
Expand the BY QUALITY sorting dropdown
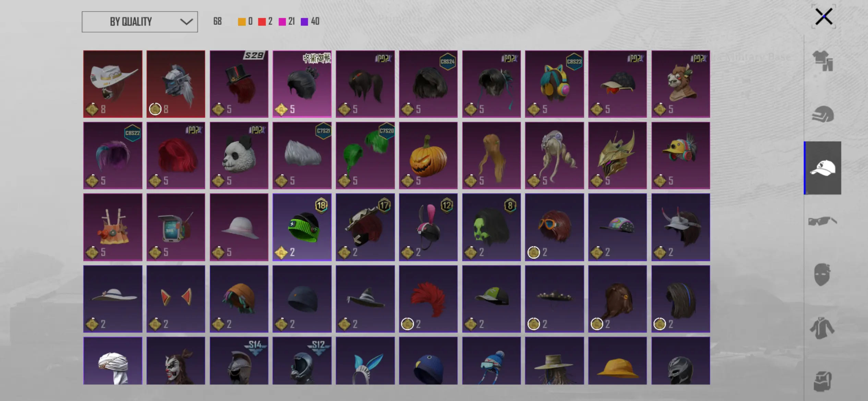point(140,22)
